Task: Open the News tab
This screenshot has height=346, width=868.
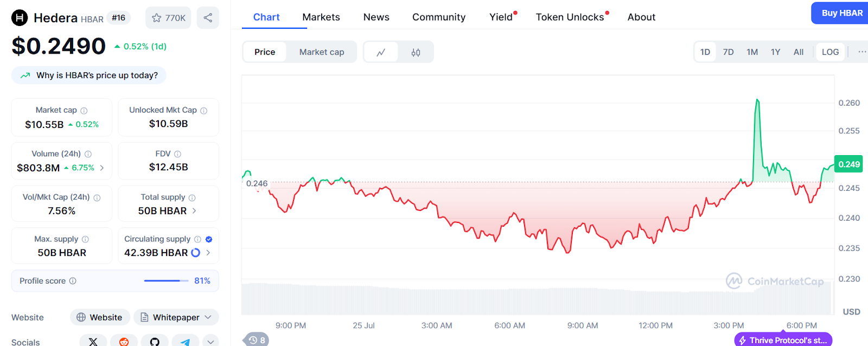Action: 376,17
